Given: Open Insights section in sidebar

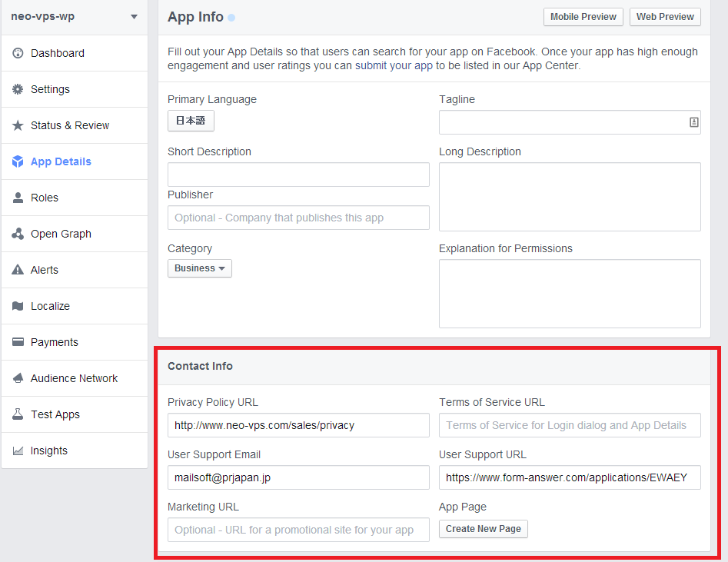Looking at the screenshot, I should click(48, 451).
